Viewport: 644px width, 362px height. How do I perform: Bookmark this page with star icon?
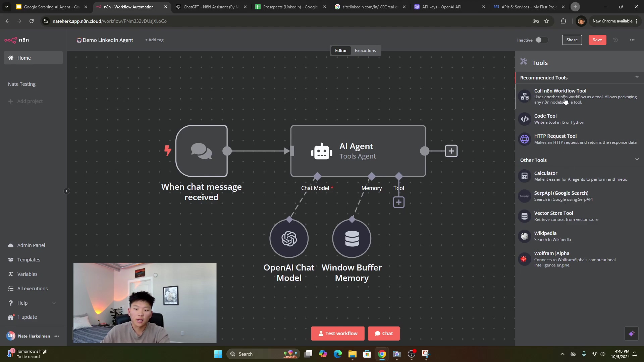tap(546, 21)
